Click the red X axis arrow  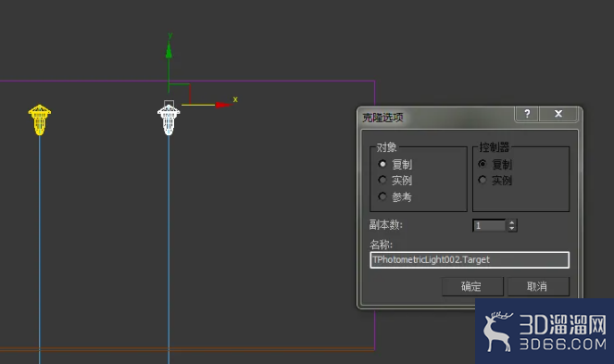223,105
